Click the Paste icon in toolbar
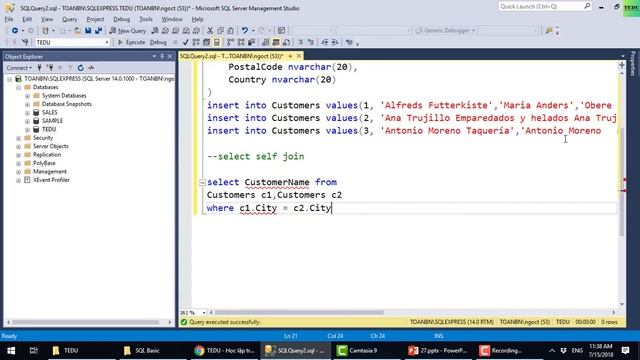640x360 pixels. tap(231, 31)
